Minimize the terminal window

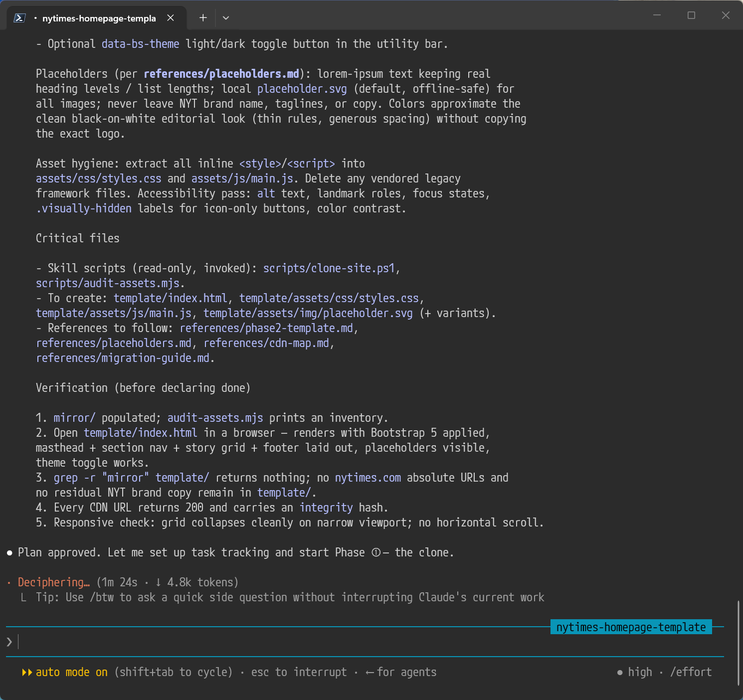657,15
